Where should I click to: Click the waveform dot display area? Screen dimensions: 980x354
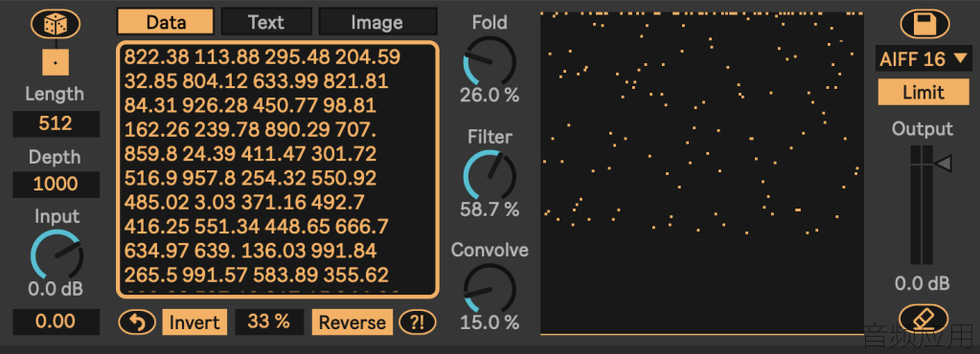[x=702, y=173]
